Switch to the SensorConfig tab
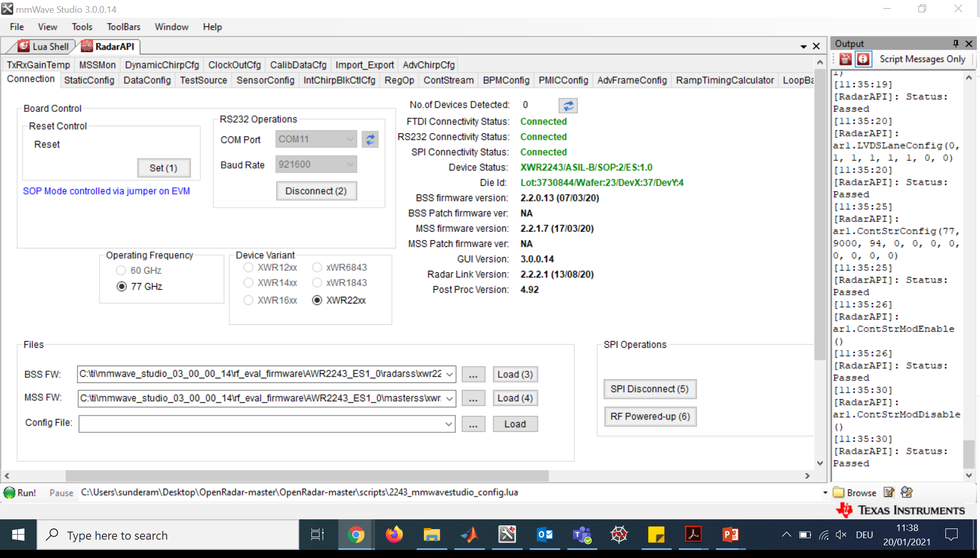Viewport: 980px width, 558px height. coord(265,80)
